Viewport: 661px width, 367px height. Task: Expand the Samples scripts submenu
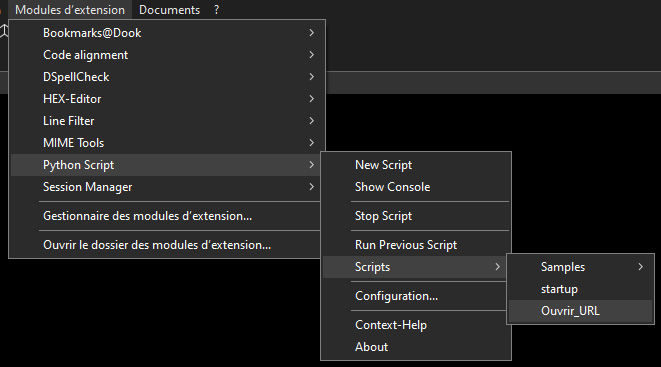click(x=580, y=267)
